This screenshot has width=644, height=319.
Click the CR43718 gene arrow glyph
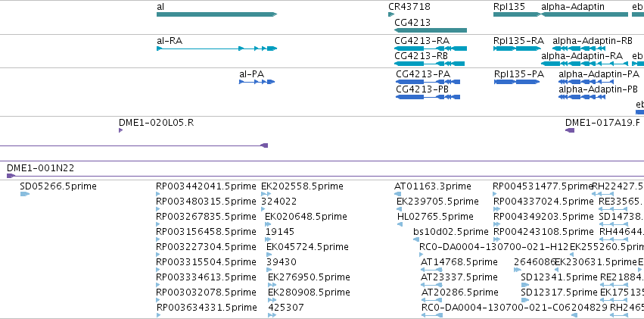[x=391, y=14]
